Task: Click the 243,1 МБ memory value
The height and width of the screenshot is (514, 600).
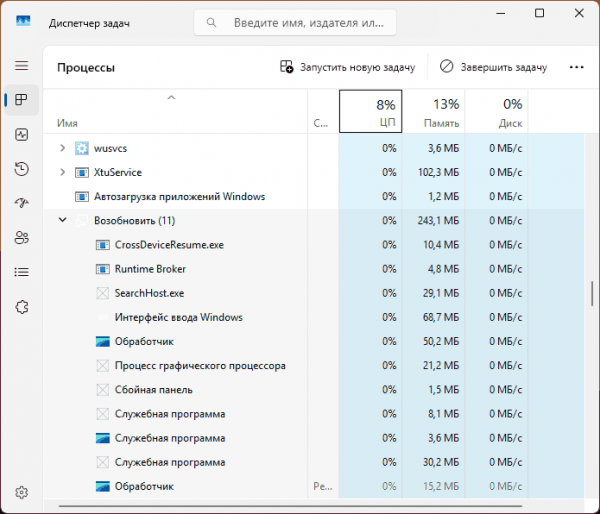Action: [x=438, y=221]
